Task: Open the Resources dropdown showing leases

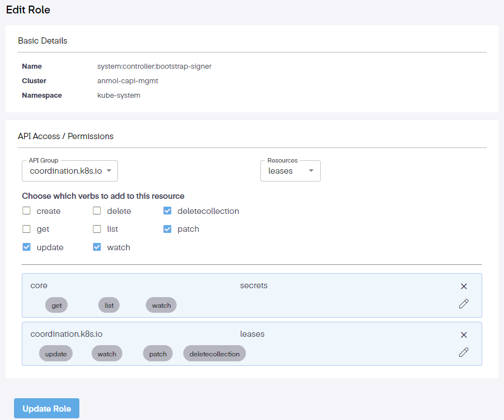Action: pos(290,171)
